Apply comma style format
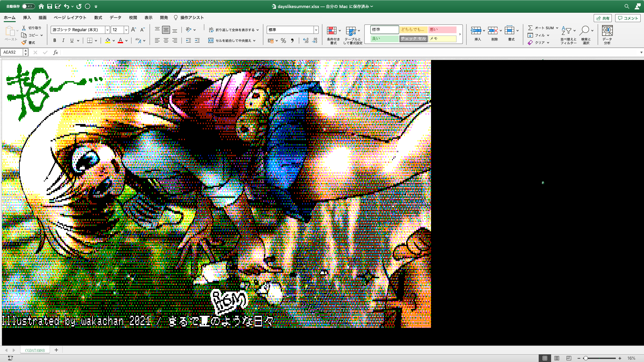The image size is (644, 362). 292,41
